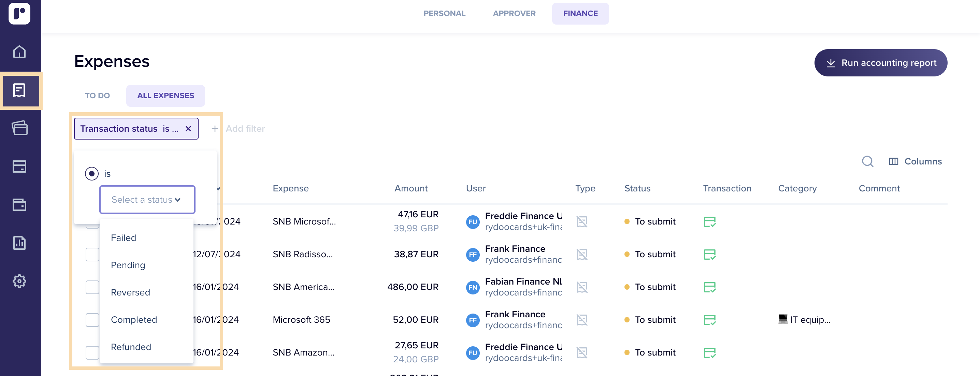This screenshot has height=376, width=980.
Task: Open the credit card icon in sidebar
Action: point(19,166)
